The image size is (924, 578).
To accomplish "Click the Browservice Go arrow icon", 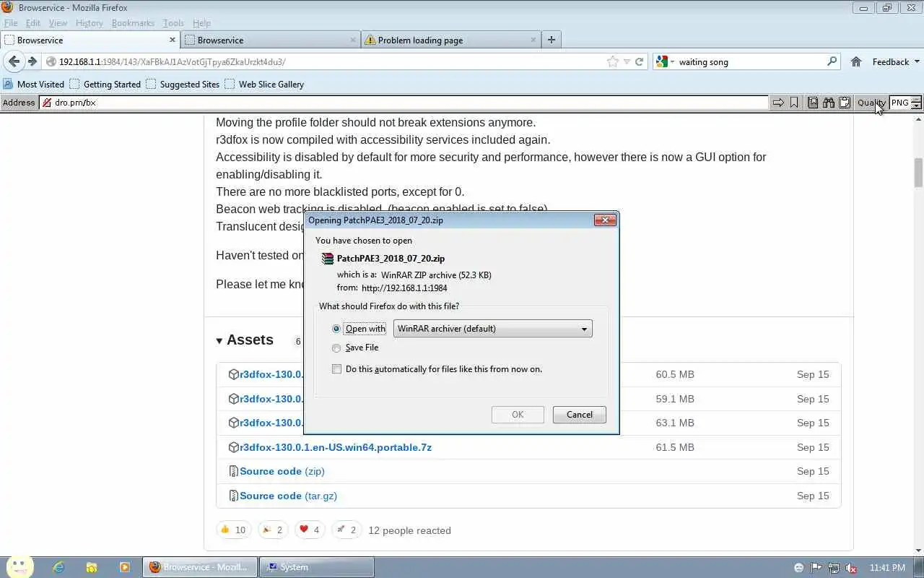I will pyautogui.click(x=778, y=103).
